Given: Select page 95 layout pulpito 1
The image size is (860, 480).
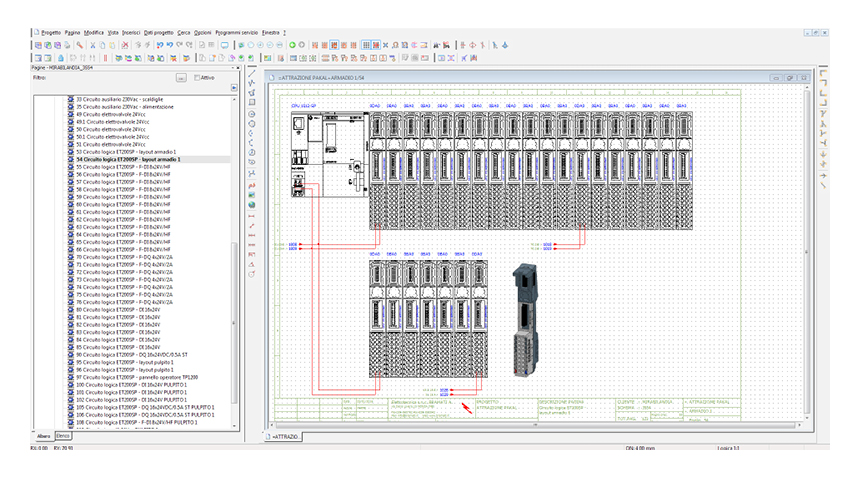Looking at the screenshot, I should [x=125, y=363].
